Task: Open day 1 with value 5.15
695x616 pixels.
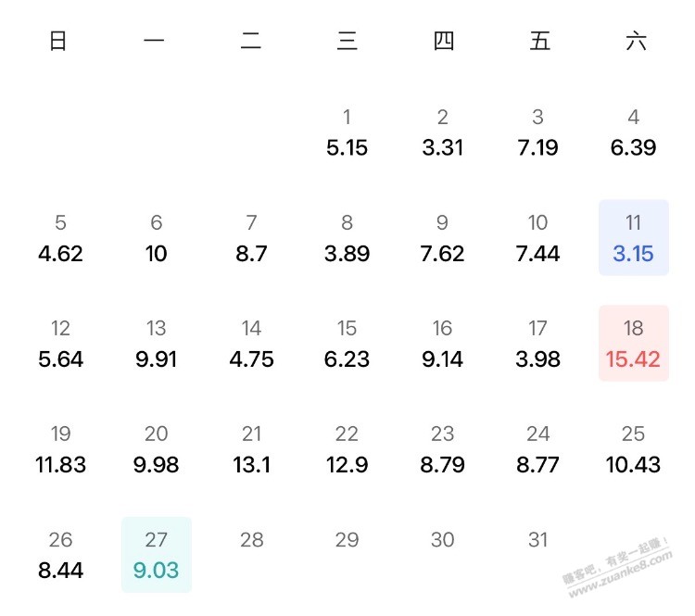Action: (347, 132)
